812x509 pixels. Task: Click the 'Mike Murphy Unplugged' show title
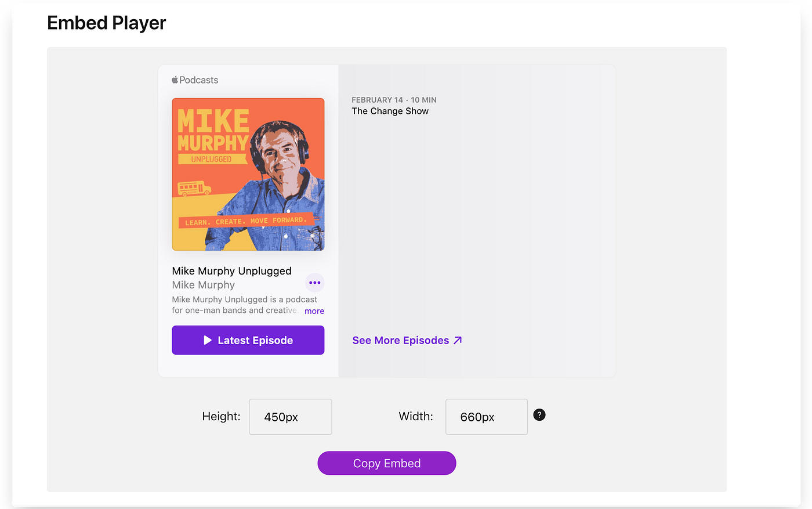pyautogui.click(x=232, y=271)
